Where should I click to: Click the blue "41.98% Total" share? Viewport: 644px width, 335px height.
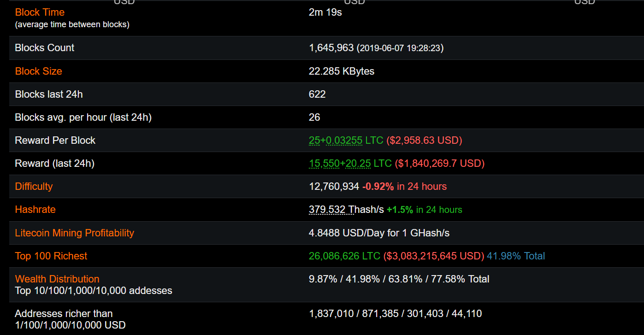point(516,256)
